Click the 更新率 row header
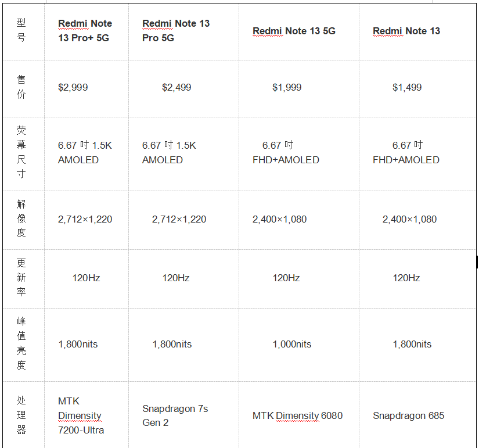 (21, 278)
